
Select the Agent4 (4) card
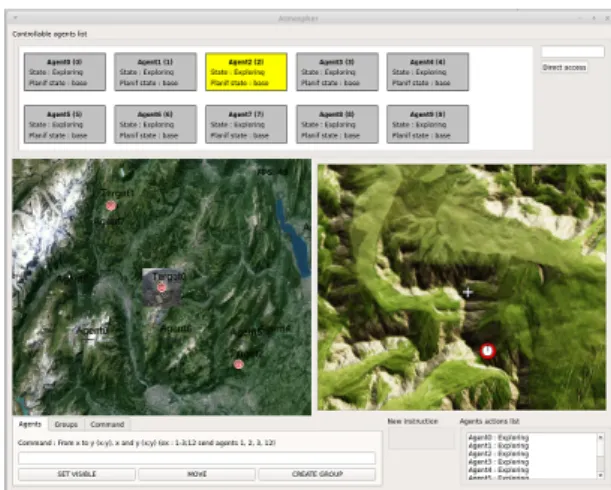point(427,72)
